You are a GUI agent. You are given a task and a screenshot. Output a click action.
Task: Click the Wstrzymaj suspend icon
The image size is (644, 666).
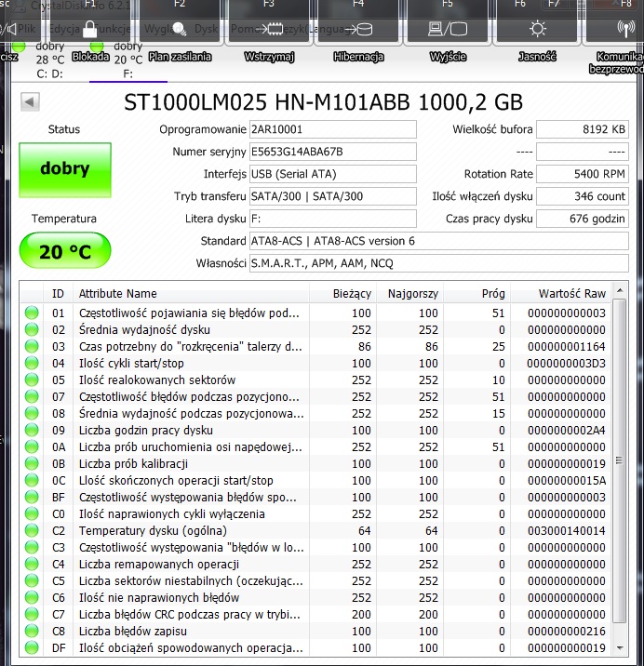pyautogui.click(x=270, y=29)
